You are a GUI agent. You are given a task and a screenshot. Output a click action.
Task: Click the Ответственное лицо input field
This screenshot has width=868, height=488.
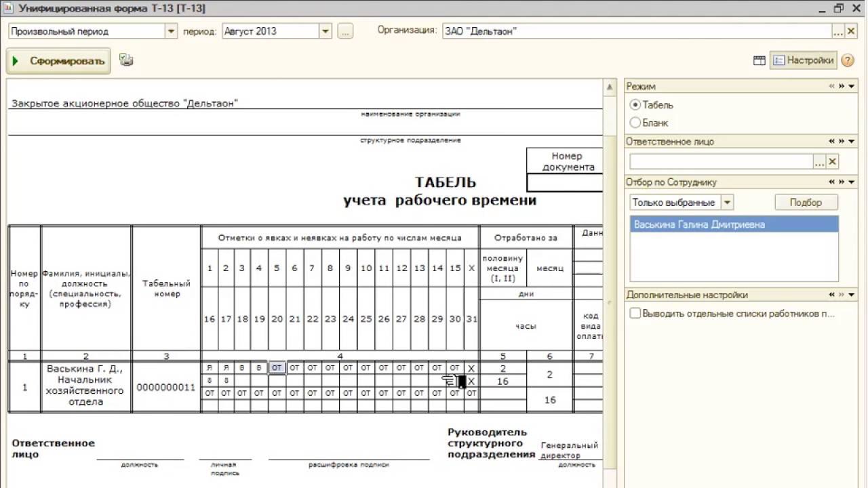click(722, 161)
